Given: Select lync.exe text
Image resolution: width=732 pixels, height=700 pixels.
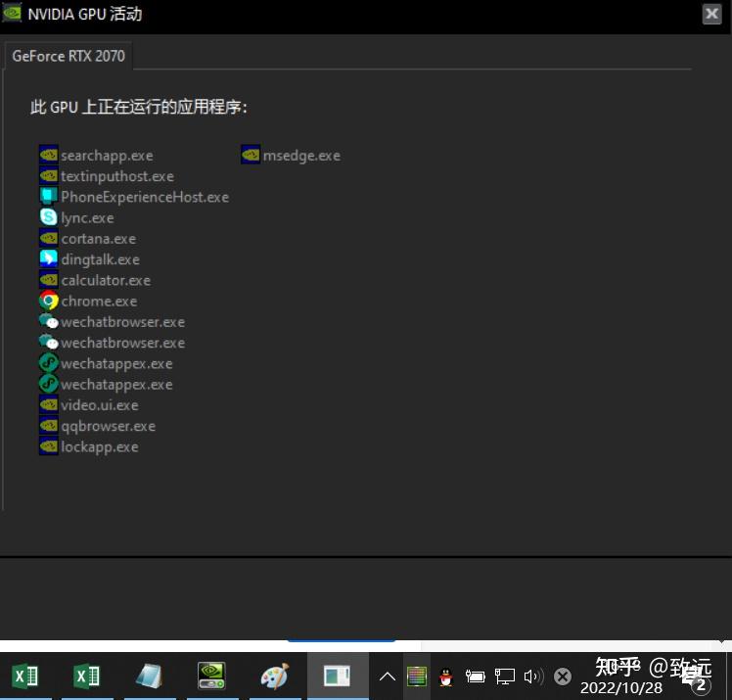Looking at the screenshot, I should (87, 218).
